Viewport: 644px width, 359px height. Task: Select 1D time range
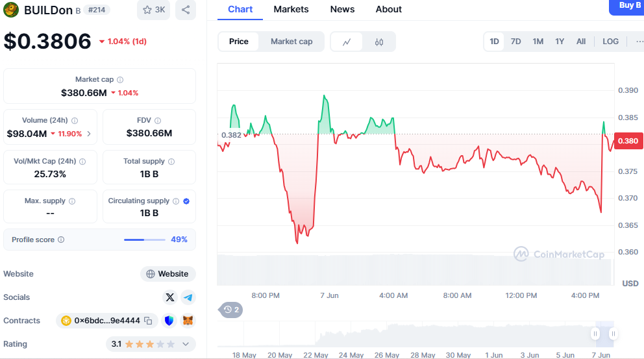pos(494,42)
